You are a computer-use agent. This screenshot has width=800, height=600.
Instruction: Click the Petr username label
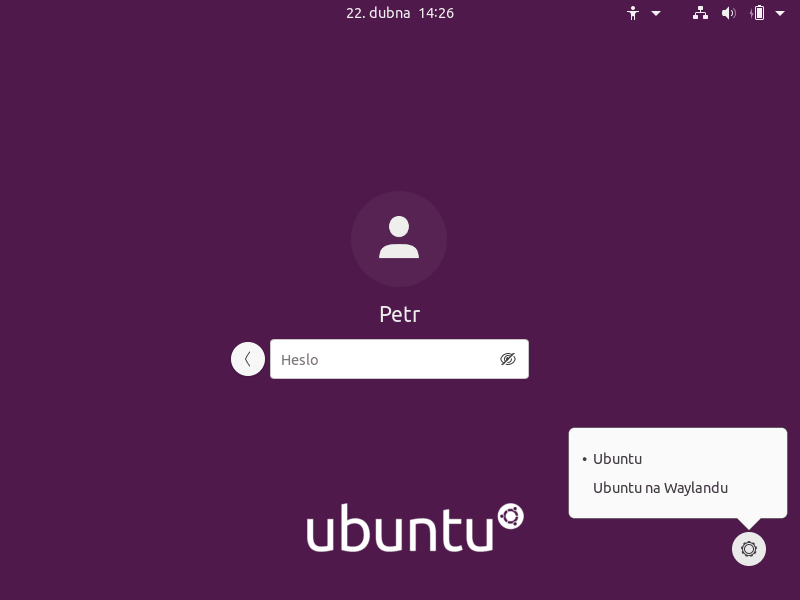click(399, 314)
